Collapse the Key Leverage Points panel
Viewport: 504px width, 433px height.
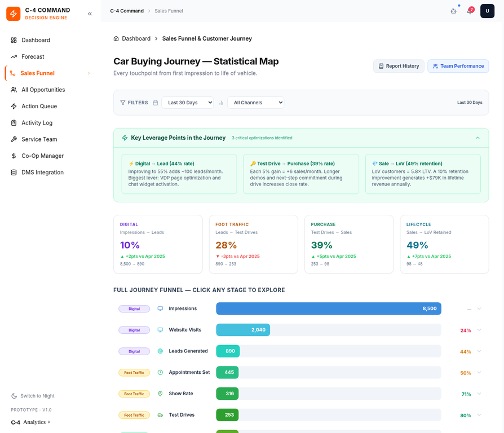(478, 138)
